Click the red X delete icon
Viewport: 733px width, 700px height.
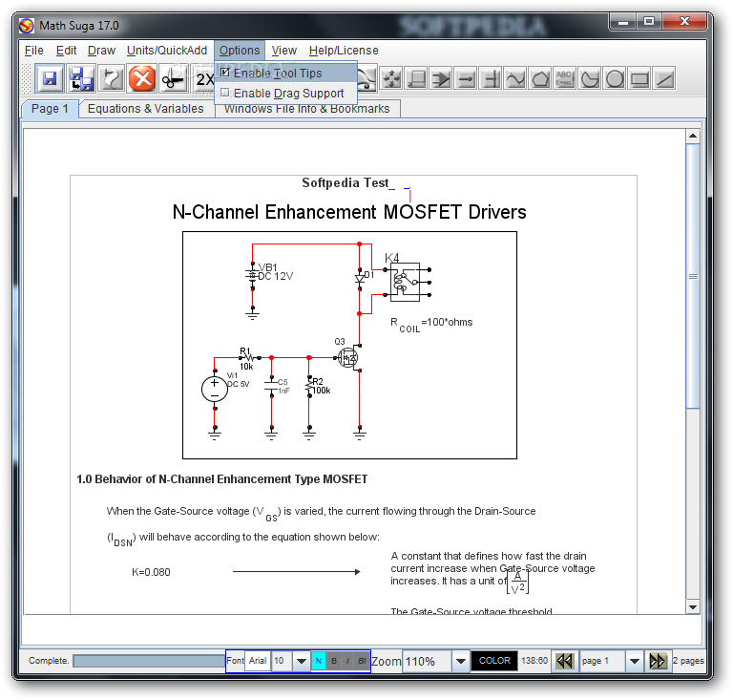click(x=142, y=78)
